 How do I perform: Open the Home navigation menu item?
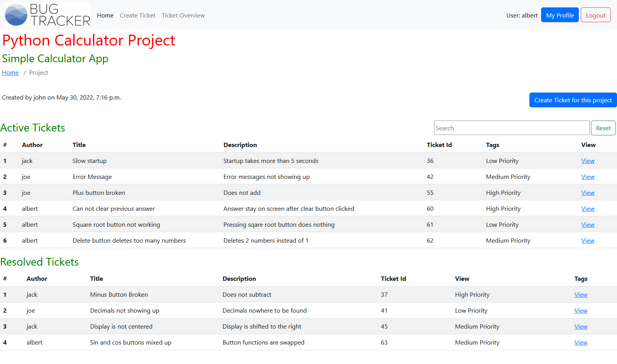[105, 16]
